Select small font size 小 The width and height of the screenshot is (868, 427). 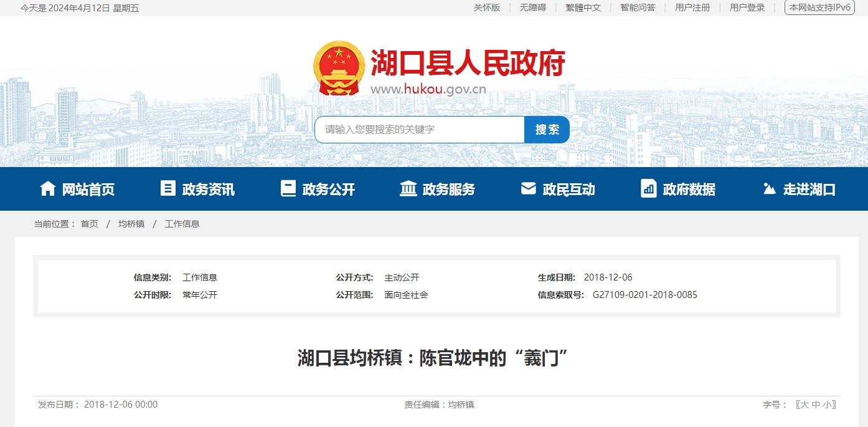[x=827, y=405]
